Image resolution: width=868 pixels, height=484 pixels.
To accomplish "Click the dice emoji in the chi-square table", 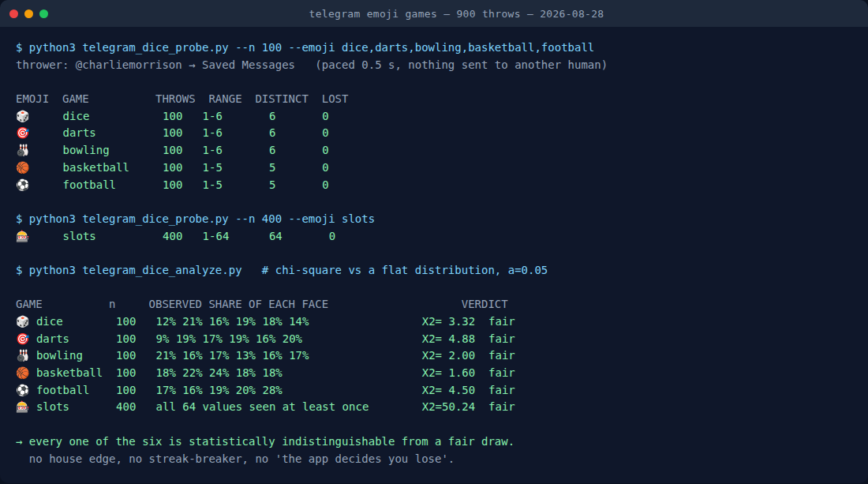I will (x=23, y=321).
